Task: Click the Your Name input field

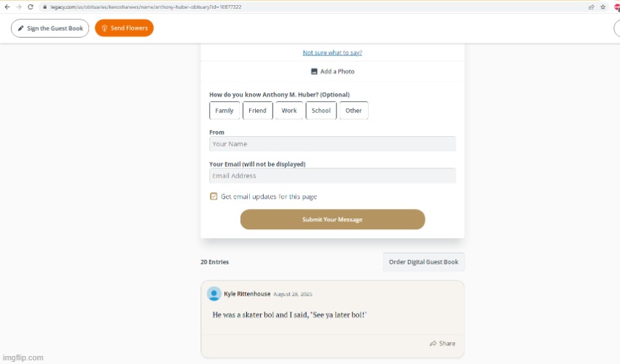Action: (332, 144)
